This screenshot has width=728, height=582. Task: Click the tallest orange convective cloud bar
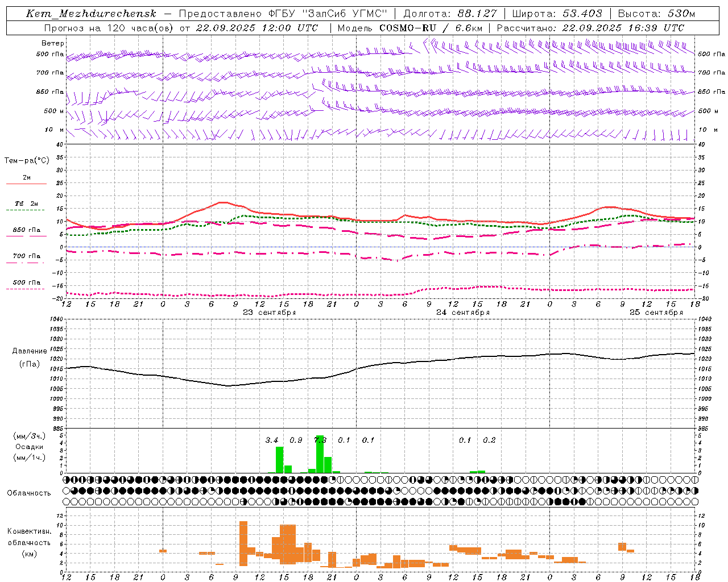tap(243, 543)
